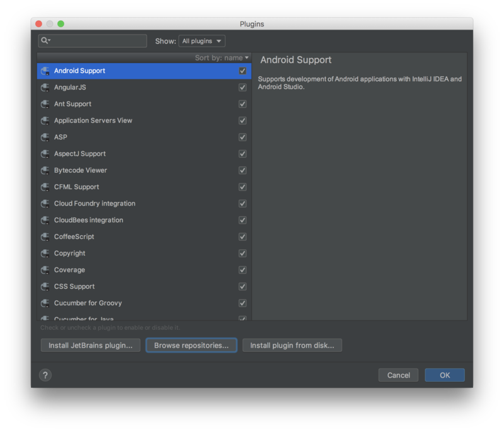Open help with the question mark icon
504x432 pixels.
pos(45,375)
